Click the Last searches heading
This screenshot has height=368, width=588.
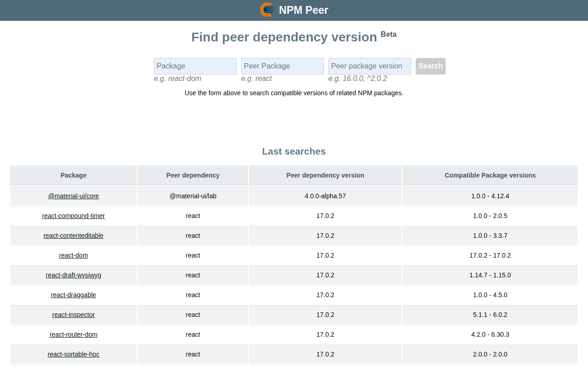tap(294, 151)
